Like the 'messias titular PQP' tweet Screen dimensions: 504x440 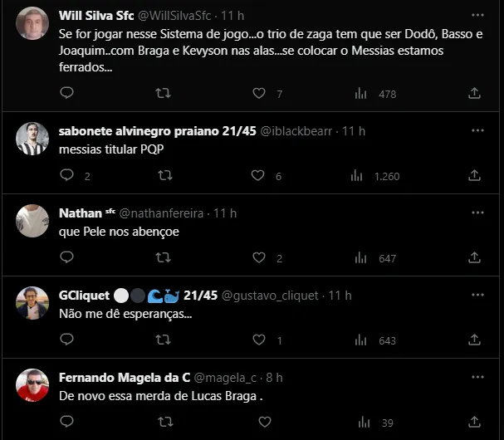258,175
